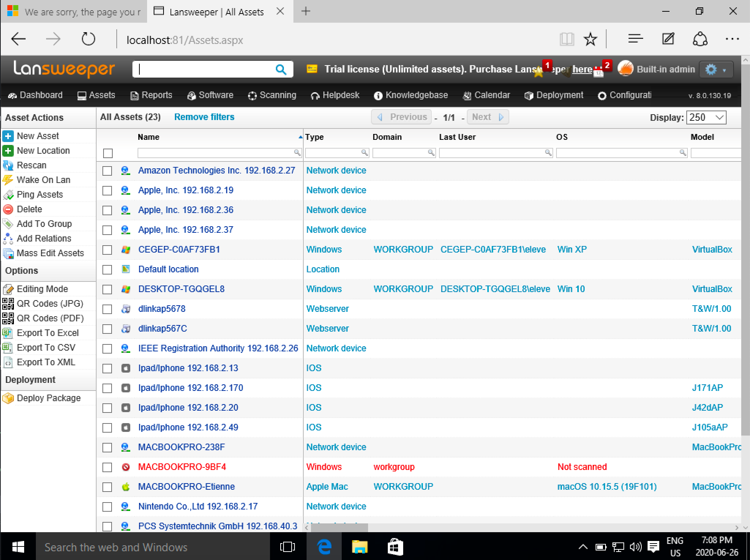
Task: Open the Software menu
Action: click(x=210, y=95)
